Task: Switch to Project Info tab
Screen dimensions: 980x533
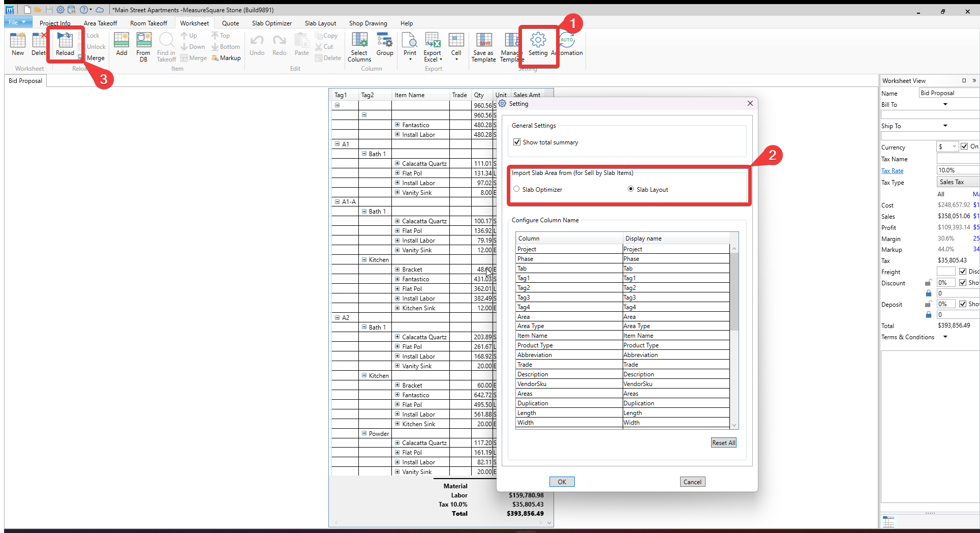Action: 55,23
